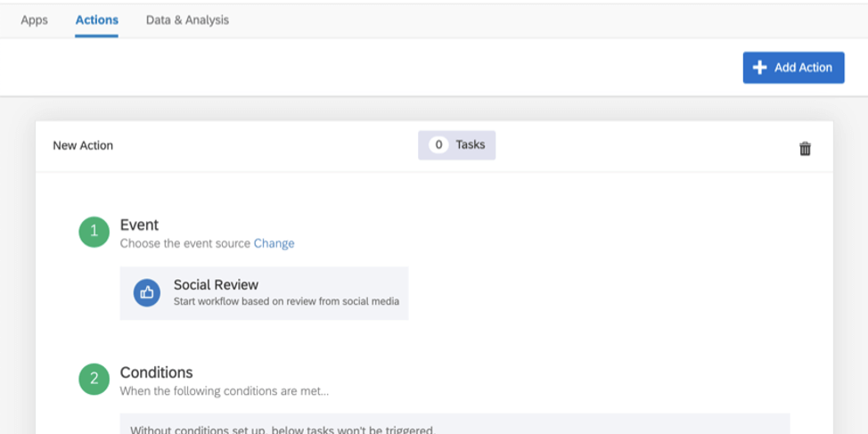
Task: Switch to the Actions tab
Action: (x=96, y=20)
